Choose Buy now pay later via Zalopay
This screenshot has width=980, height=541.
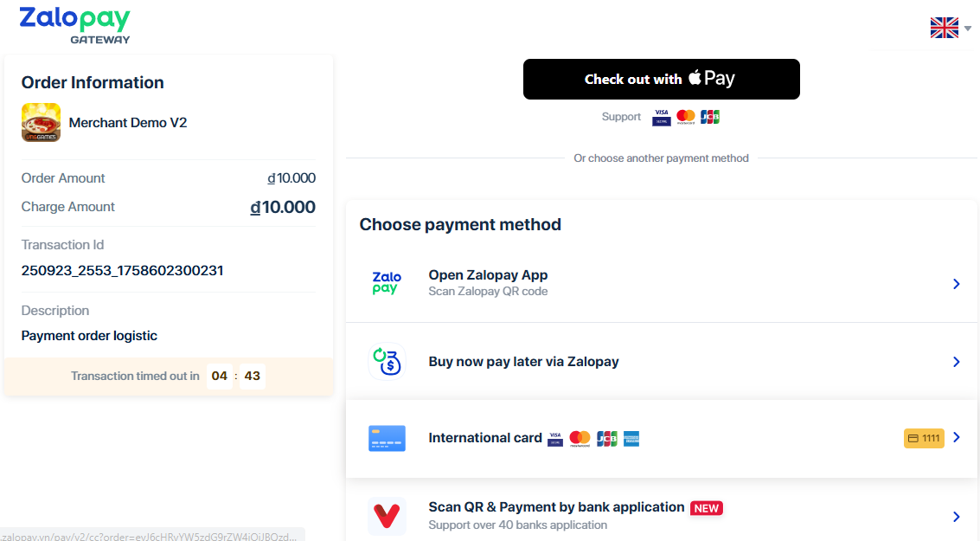tap(523, 362)
